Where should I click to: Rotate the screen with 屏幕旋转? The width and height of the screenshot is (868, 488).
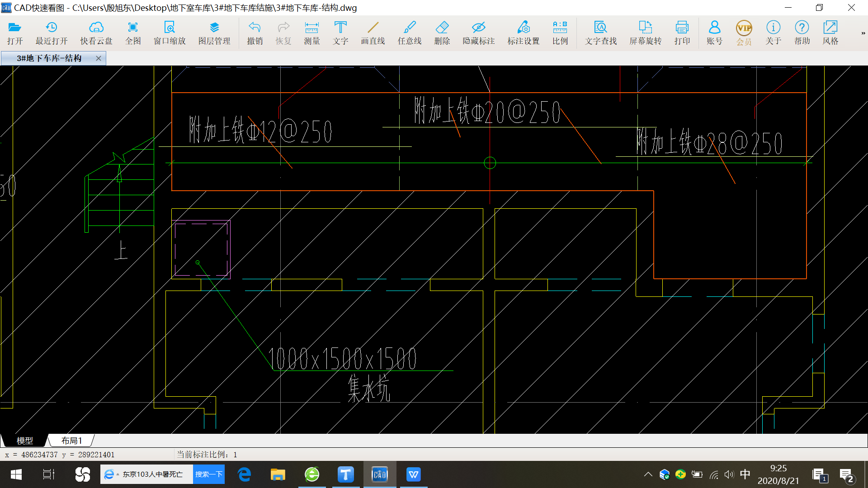point(646,33)
